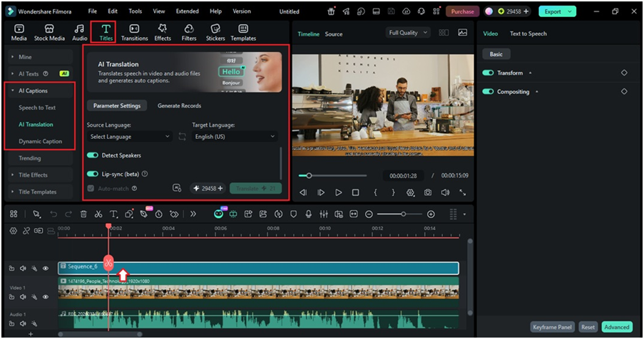Image resolution: width=644 pixels, height=339 pixels.
Task: Adjust the timeline zoom slider
Action: pos(404,214)
